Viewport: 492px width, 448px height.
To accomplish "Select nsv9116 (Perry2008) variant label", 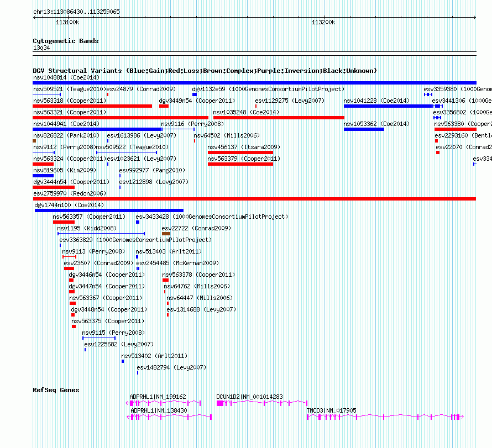I will pos(192,124).
